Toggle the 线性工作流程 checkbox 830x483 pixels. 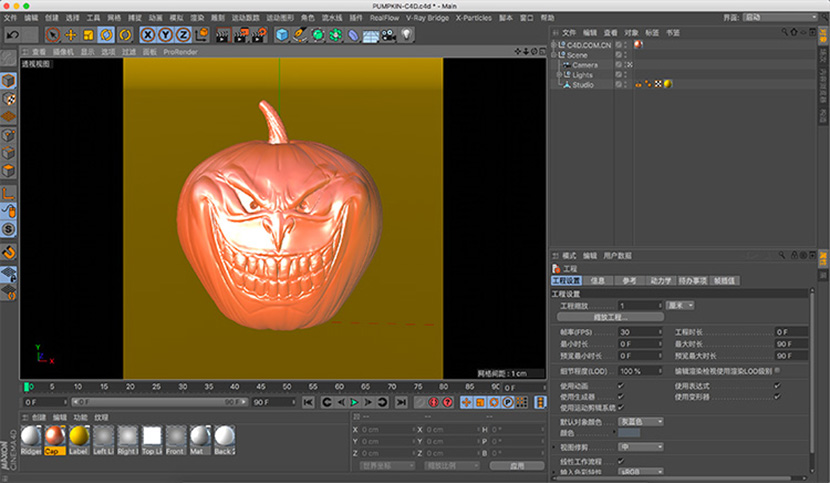pyautogui.click(x=620, y=461)
